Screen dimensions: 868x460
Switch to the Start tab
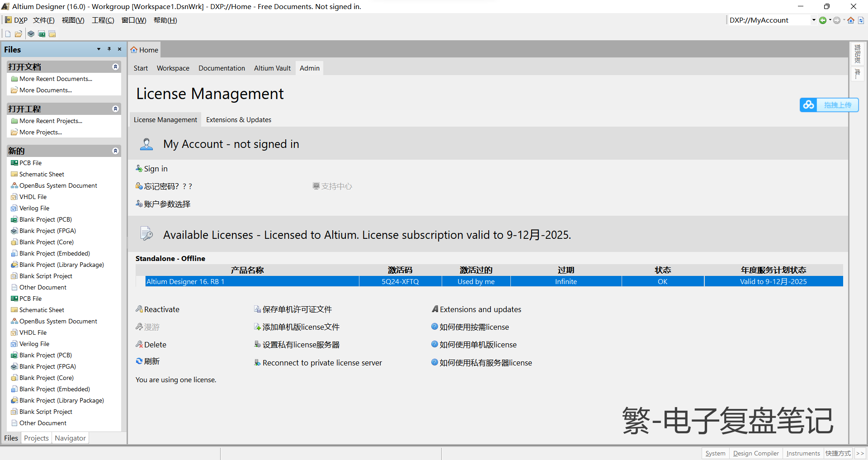tap(141, 68)
